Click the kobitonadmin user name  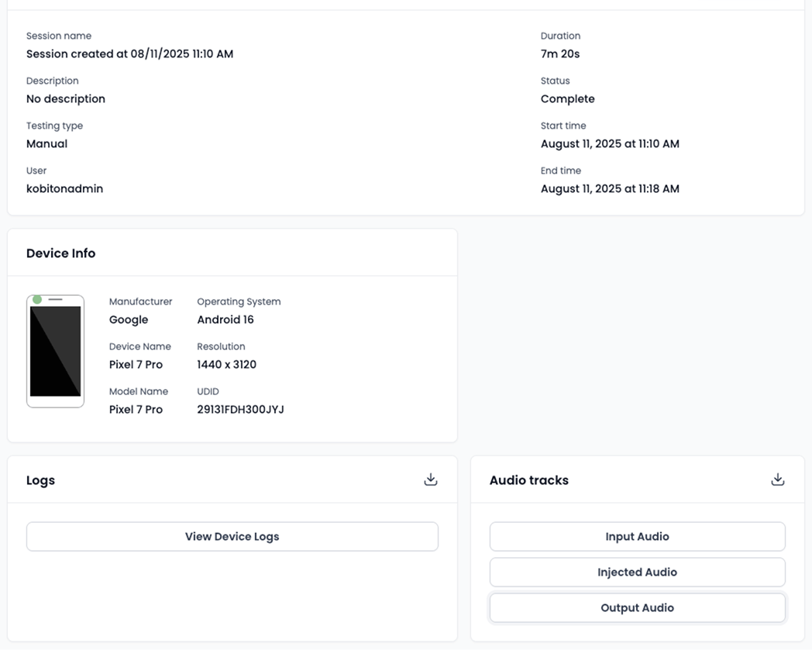(63, 188)
